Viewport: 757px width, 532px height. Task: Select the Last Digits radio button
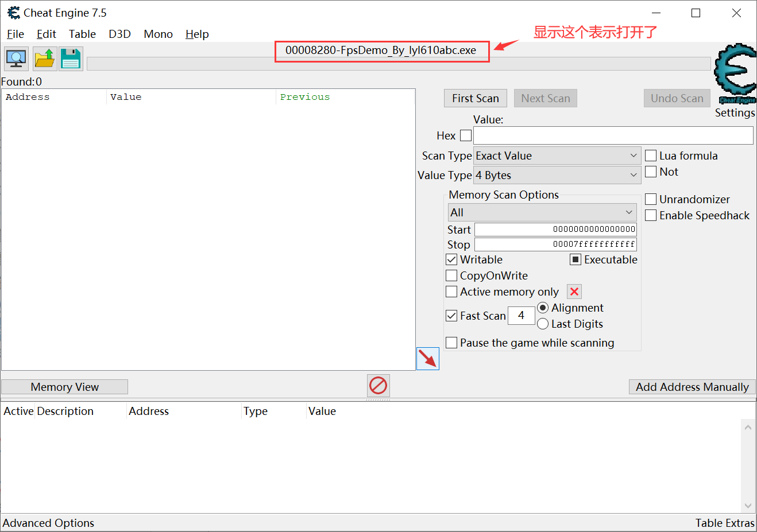click(x=543, y=324)
